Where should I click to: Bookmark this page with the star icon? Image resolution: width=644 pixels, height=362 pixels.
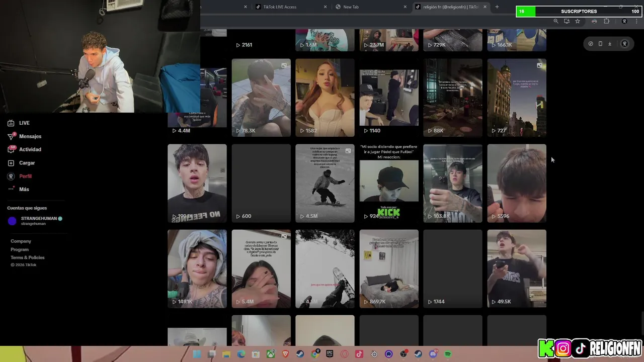(578, 21)
